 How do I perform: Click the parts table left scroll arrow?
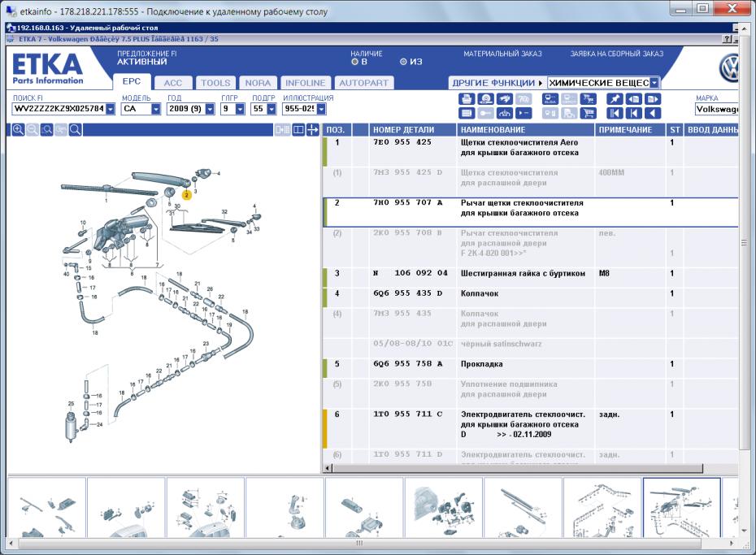point(328,468)
